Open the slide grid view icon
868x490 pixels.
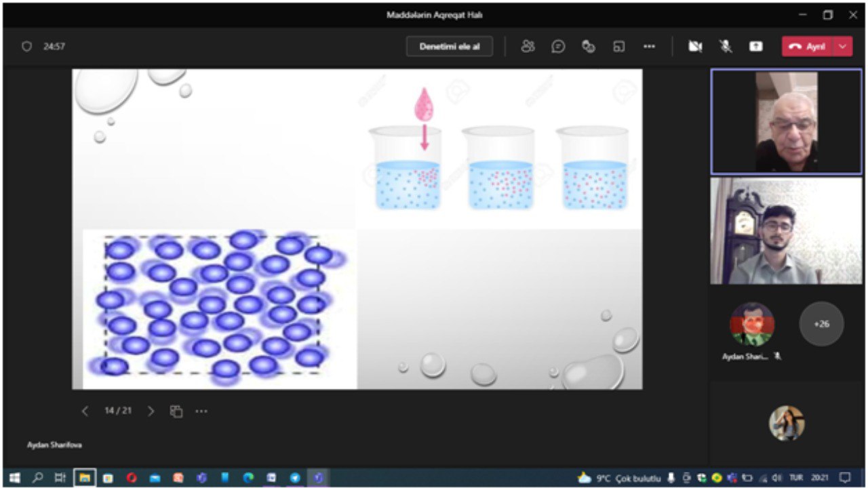click(176, 411)
